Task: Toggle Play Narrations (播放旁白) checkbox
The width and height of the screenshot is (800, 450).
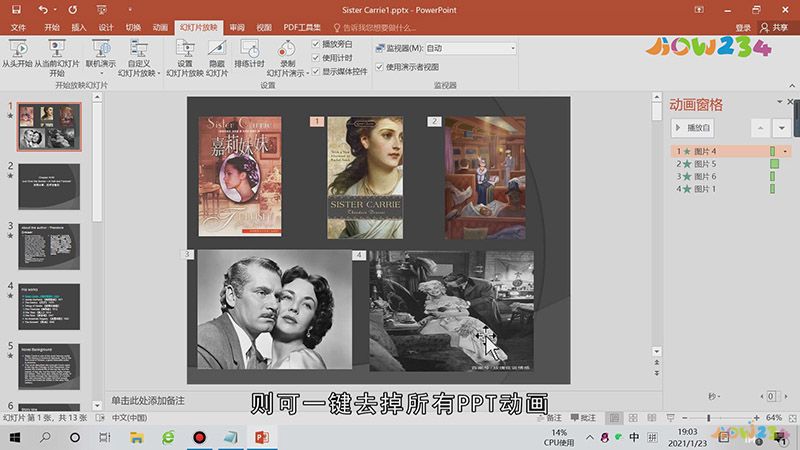Action: click(315, 44)
